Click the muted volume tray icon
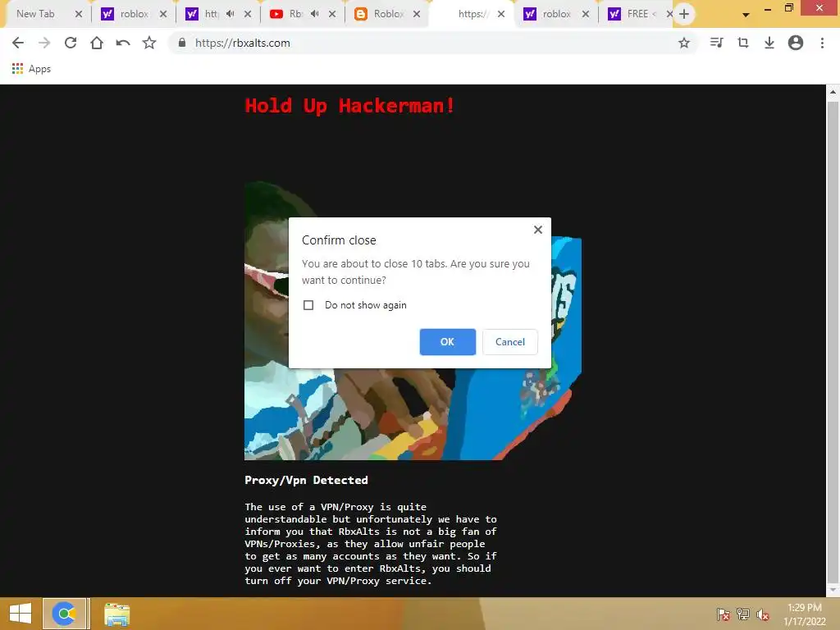The image size is (840, 630). 763,614
